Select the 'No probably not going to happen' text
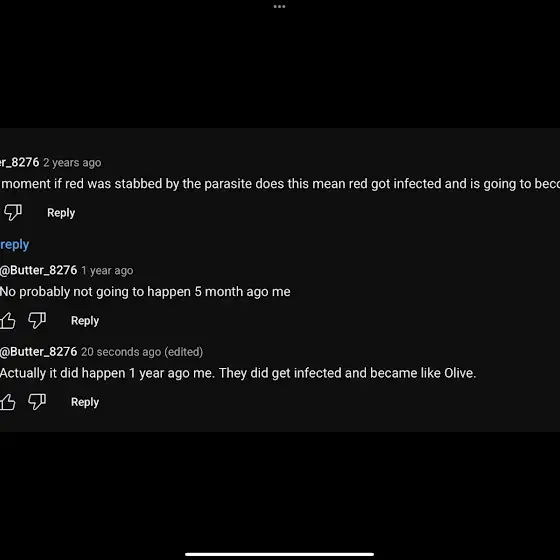Viewport: 560px width, 560px height. [145, 292]
